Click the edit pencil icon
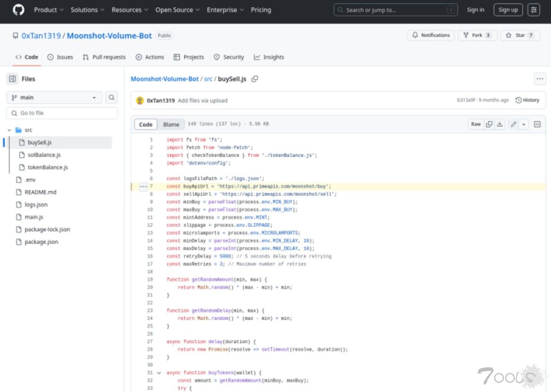Image resolution: width=551 pixels, height=392 pixels. 513,124
